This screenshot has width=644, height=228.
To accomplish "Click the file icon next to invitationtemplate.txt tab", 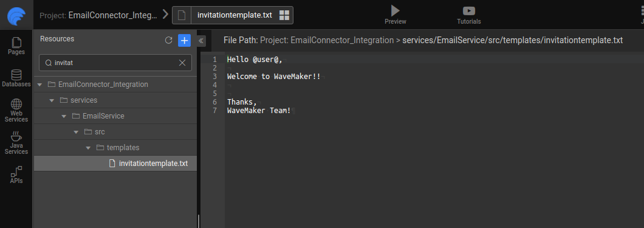I will pyautogui.click(x=182, y=15).
